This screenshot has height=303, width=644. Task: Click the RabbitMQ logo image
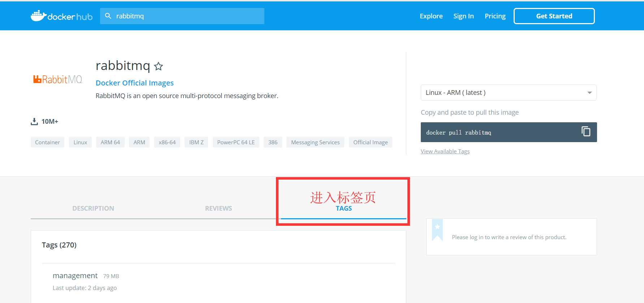[58, 79]
